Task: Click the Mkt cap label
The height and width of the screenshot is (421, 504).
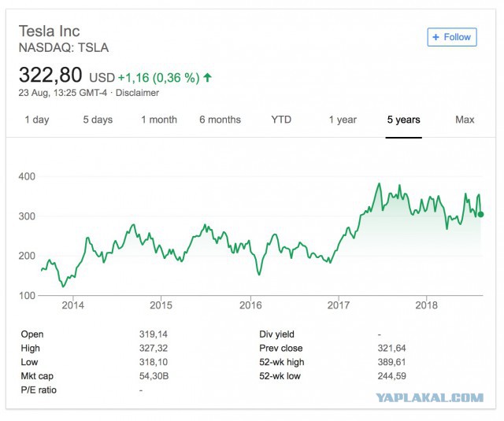Action: [37, 376]
